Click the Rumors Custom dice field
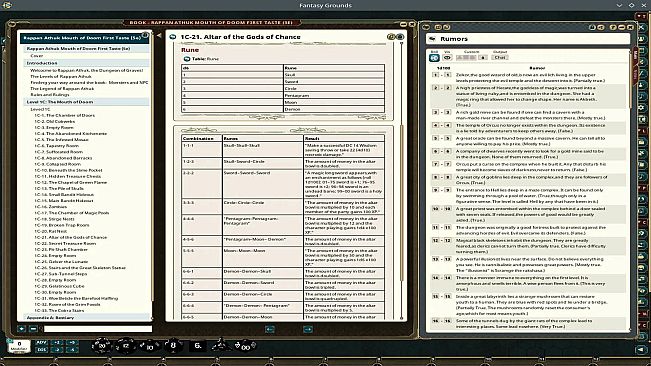The image size is (651, 366). pos(465,58)
